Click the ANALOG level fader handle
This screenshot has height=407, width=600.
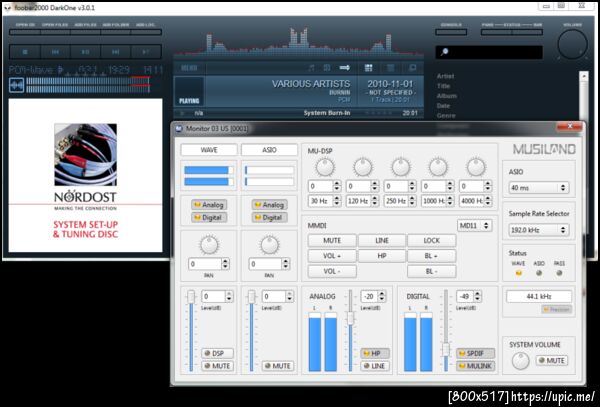[350, 318]
